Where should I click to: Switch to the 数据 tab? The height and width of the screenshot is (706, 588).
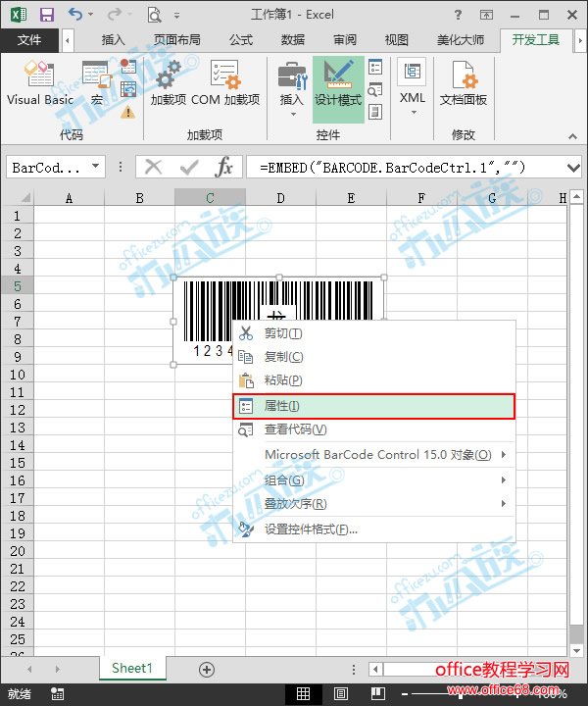293,40
